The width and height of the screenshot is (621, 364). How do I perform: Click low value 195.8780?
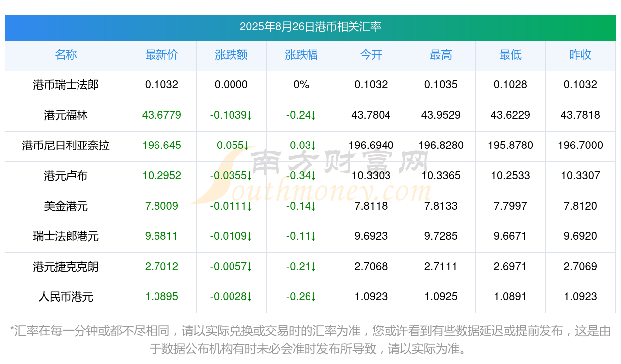coord(510,146)
